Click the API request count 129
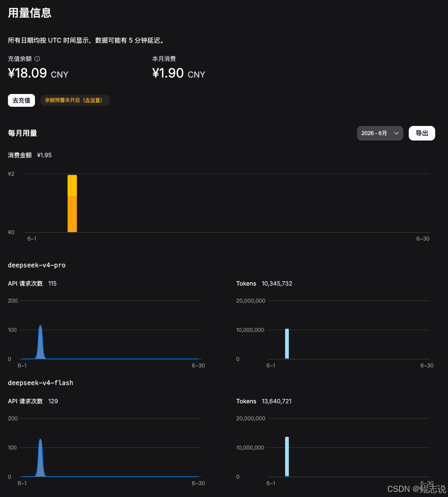448x497 pixels. coord(53,401)
